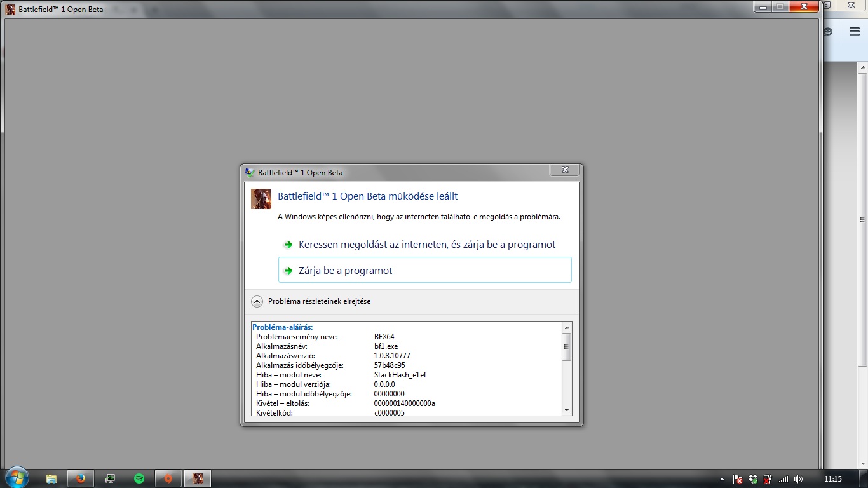The height and width of the screenshot is (488, 868).
Task: Click Dropbox tray icon
Action: pyautogui.click(x=753, y=479)
